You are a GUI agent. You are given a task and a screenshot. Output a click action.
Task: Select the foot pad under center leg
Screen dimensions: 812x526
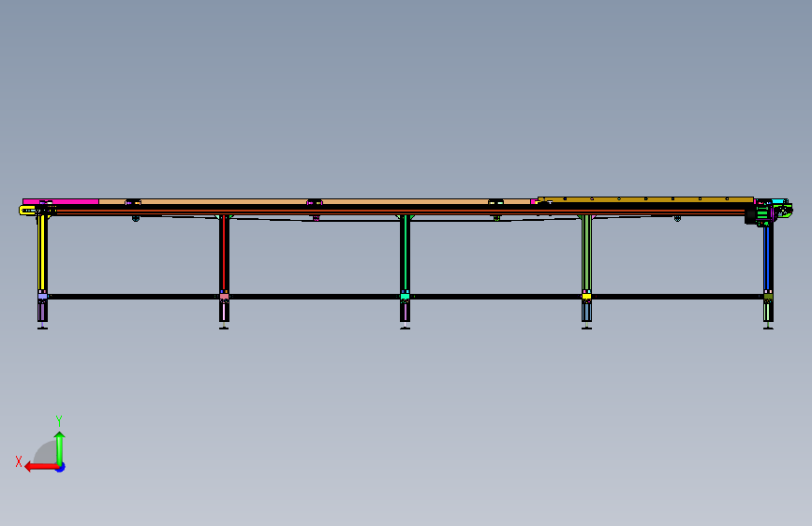pos(405,328)
